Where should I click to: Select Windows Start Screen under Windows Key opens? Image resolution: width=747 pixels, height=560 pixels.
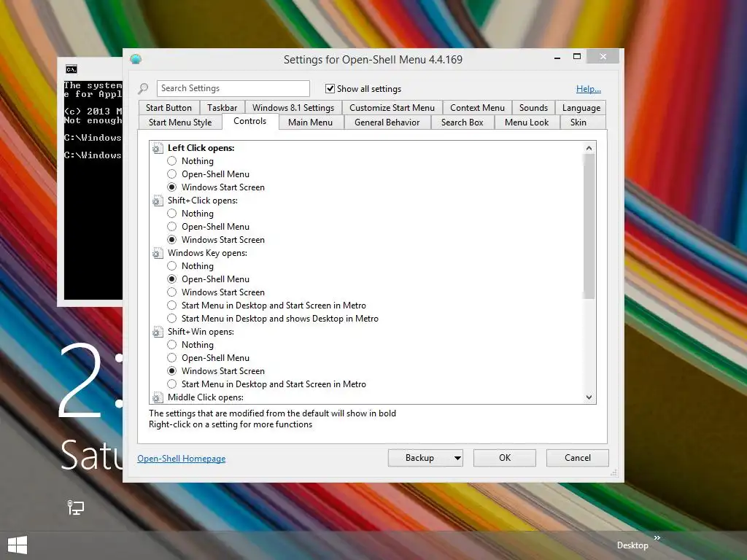pos(172,292)
